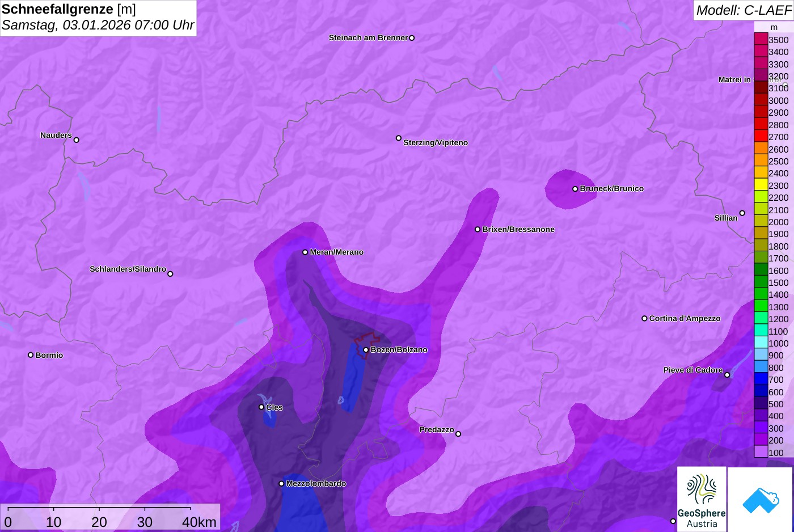Click the Cortina d'Ampezzo city marker
This screenshot has height=532, width=794.
tap(644, 319)
